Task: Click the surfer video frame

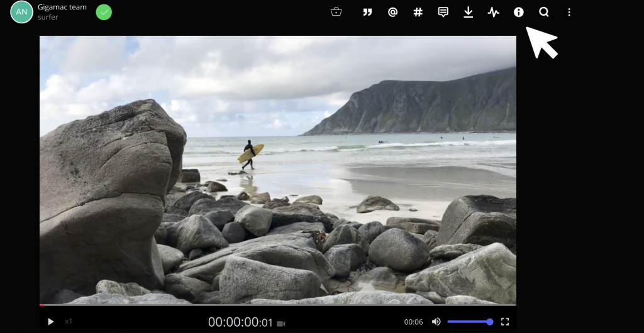Action: pyautogui.click(x=277, y=170)
